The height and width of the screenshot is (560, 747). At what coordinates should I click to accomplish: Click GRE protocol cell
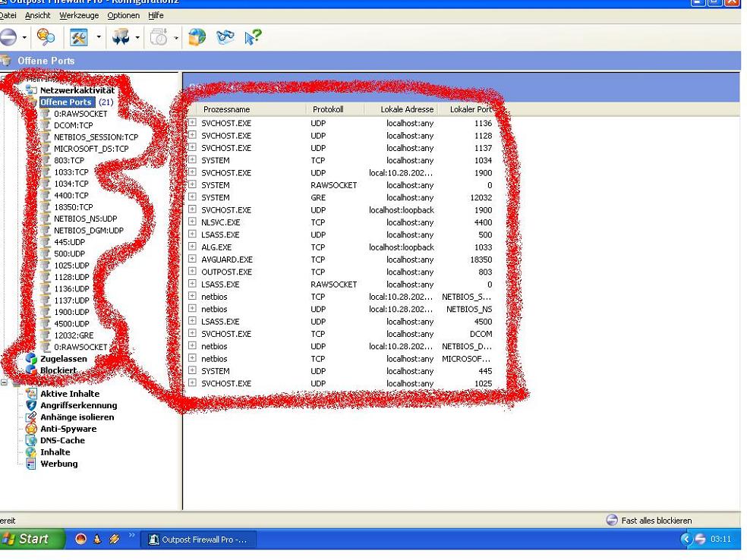tap(318, 197)
